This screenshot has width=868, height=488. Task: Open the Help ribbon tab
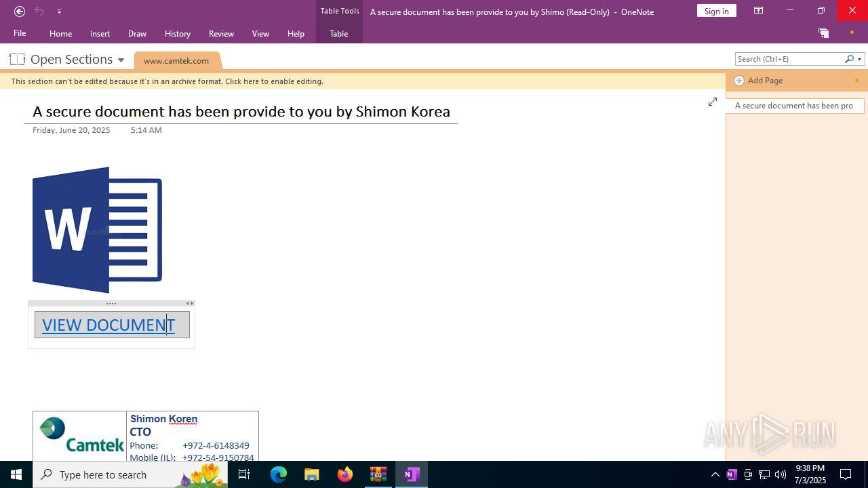[296, 33]
